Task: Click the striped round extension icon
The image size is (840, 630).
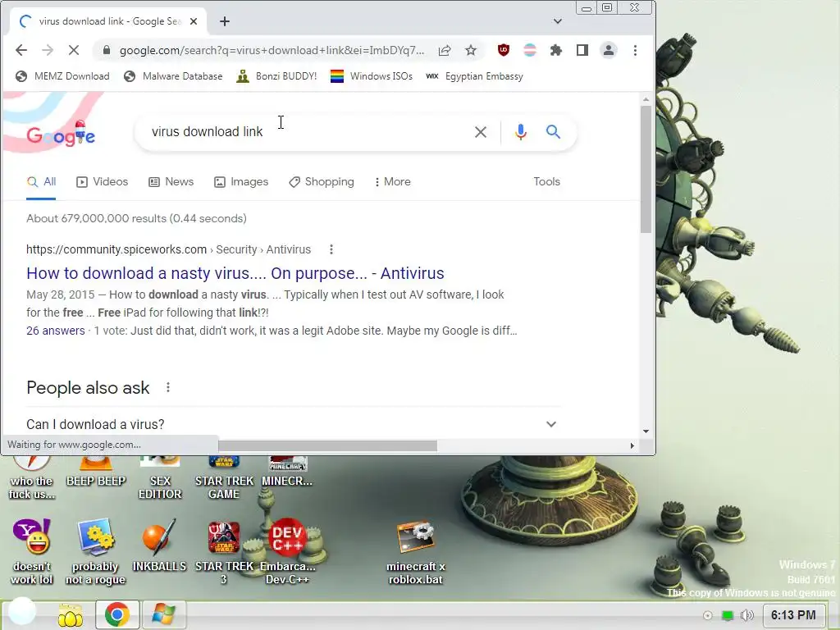Action: tap(530, 50)
